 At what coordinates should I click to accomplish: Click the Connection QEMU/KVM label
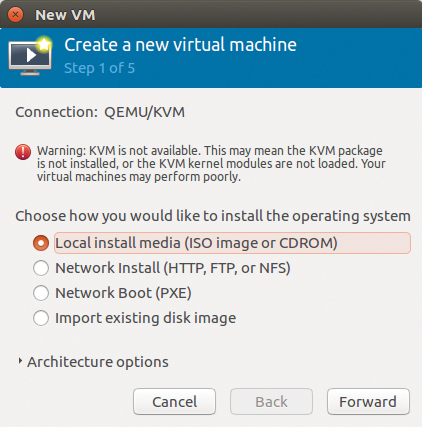click(x=100, y=112)
